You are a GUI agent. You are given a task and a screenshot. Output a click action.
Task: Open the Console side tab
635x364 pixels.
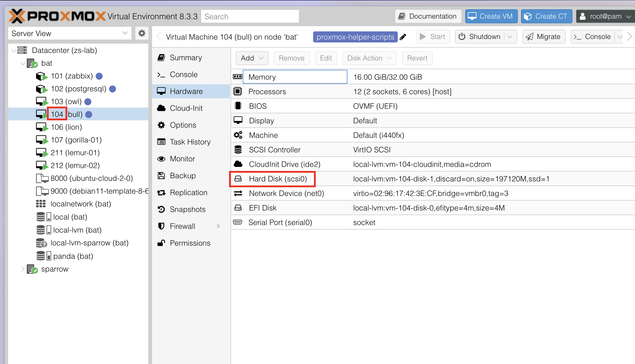[191, 74]
